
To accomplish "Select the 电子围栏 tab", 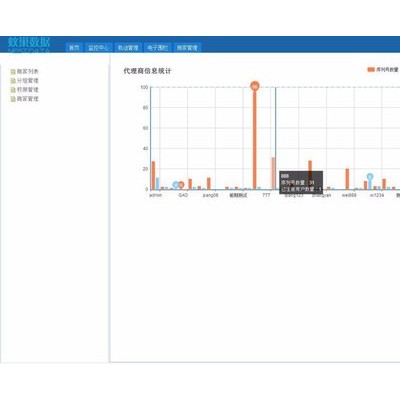I will pyautogui.click(x=157, y=48).
